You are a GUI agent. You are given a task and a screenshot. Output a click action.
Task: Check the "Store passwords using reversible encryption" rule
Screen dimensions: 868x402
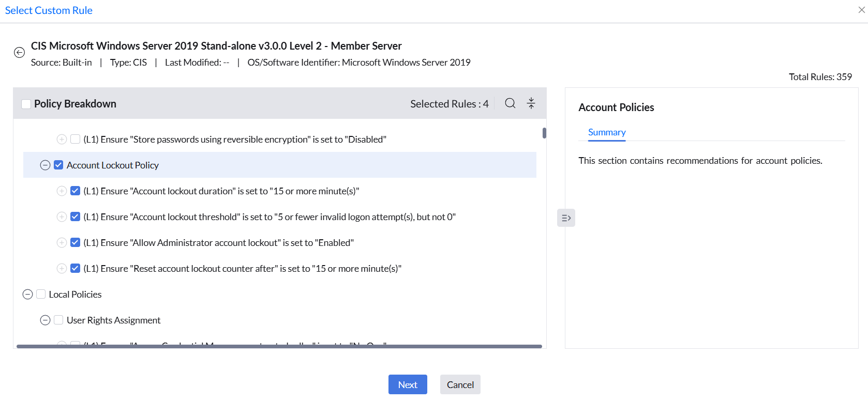[75, 139]
